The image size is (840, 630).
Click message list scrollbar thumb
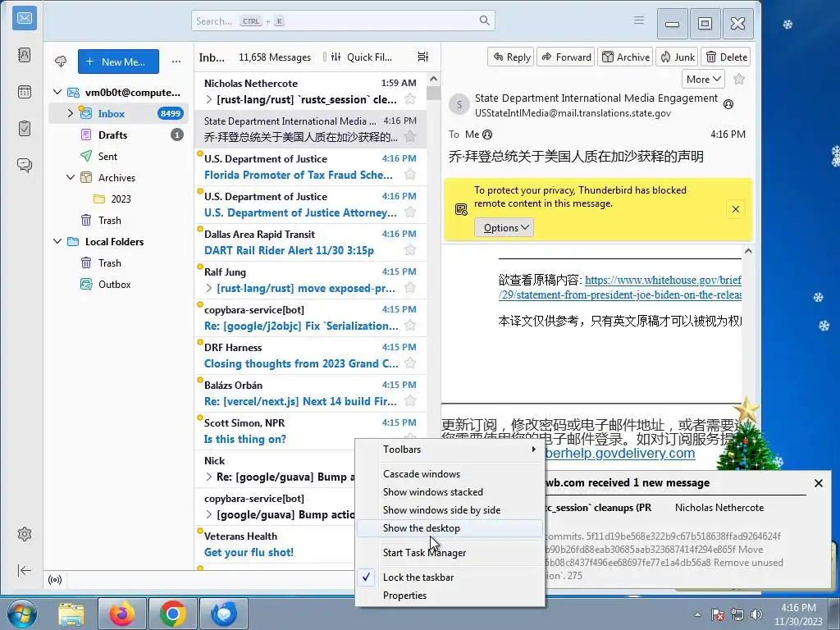point(433,94)
